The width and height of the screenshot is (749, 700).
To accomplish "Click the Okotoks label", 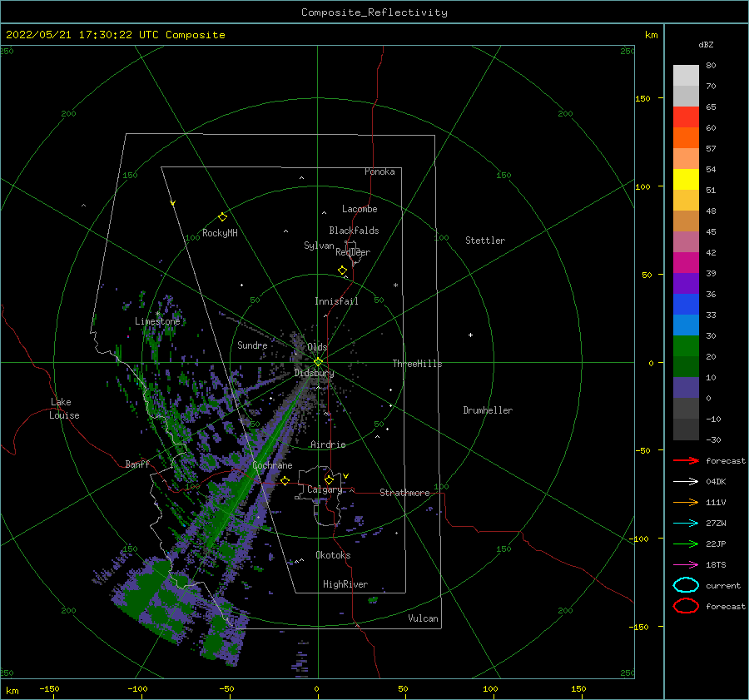I will [333, 555].
